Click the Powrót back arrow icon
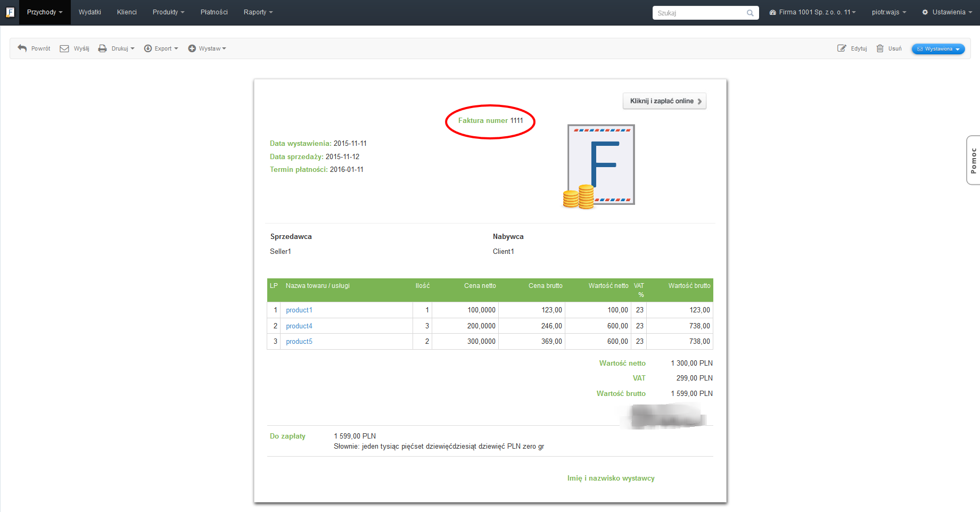The width and height of the screenshot is (980, 512). pyautogui.click(x=22, y=48)
